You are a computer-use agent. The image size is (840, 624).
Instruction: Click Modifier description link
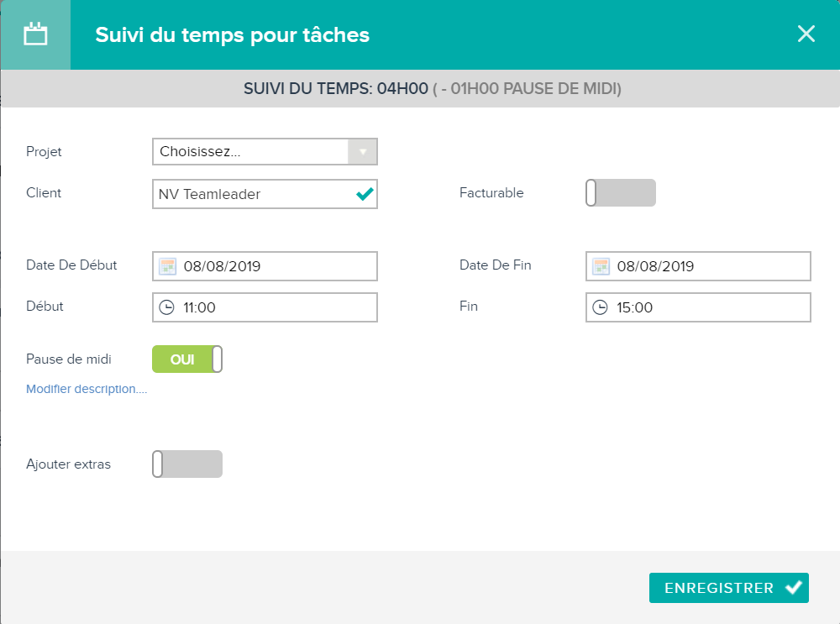[x=87, y=389]
